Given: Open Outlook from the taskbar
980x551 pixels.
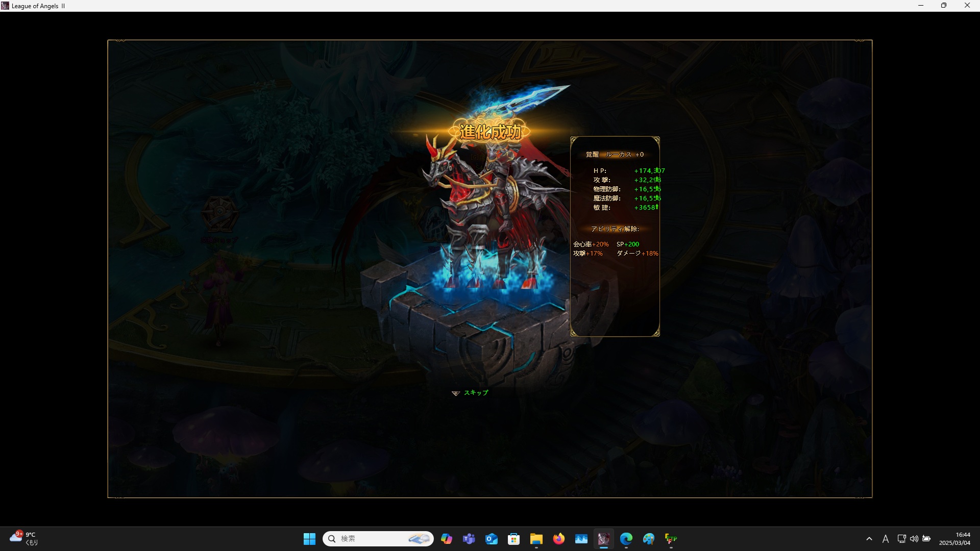Looking at the screenshot, I should tap(491, 539).
